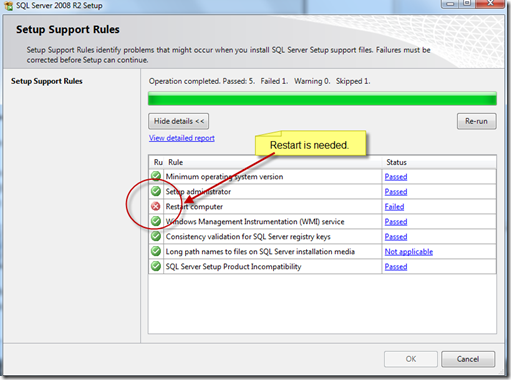Open Passed status for Minimum operating system version
511x380 pixels.
[x=396, y=177]
